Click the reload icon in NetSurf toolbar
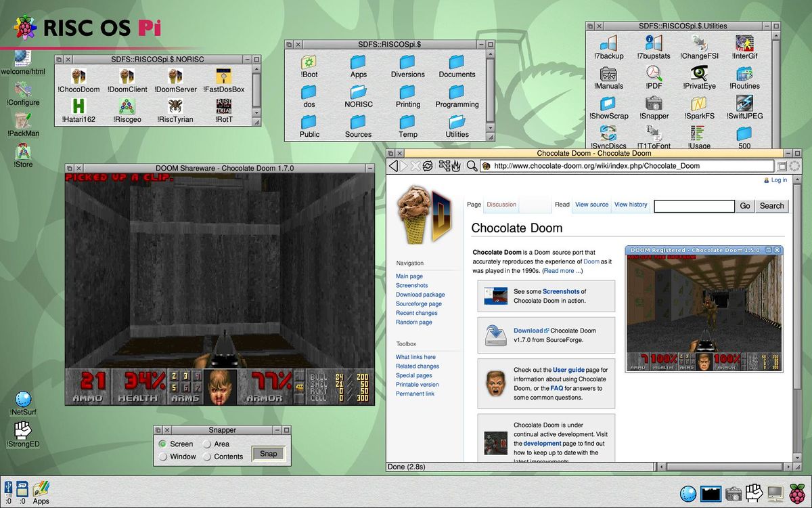Viewport: 812px width, 508px height. (x=428, y=166)
